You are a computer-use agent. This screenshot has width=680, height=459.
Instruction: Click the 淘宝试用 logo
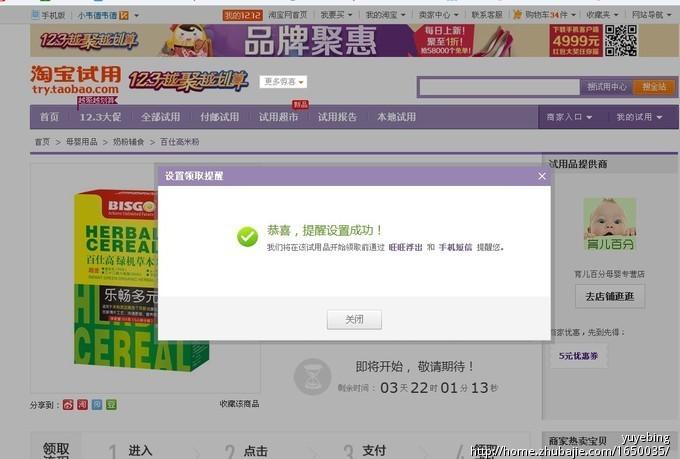point(75,80)
